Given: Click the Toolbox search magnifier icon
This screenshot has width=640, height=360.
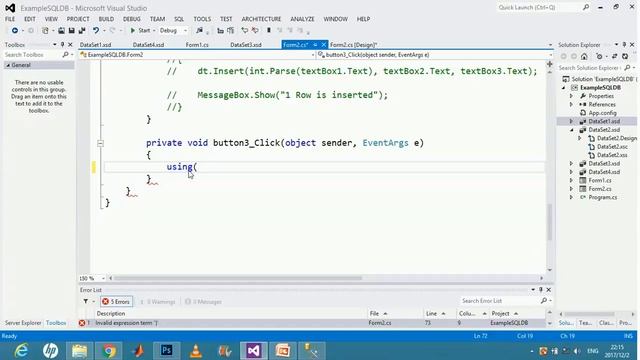Looking at the screenshot, I should (66, 54).
